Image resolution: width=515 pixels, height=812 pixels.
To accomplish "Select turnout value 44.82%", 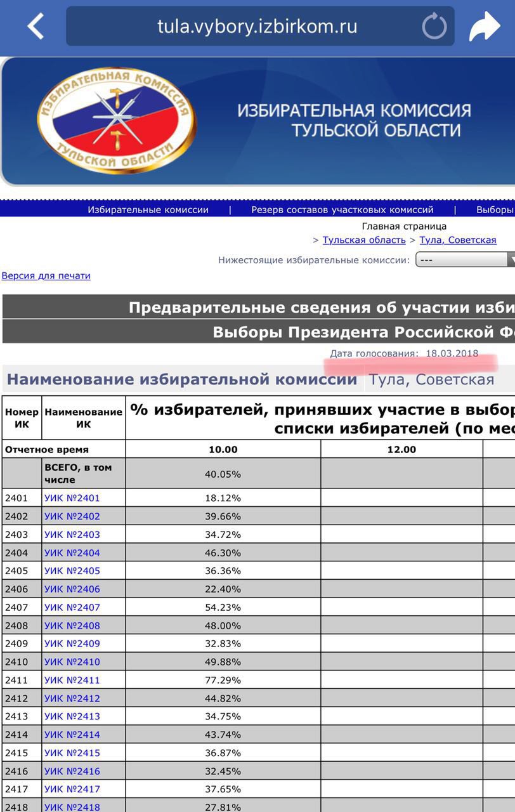I will pyautogui.click(x=223, y=698).
